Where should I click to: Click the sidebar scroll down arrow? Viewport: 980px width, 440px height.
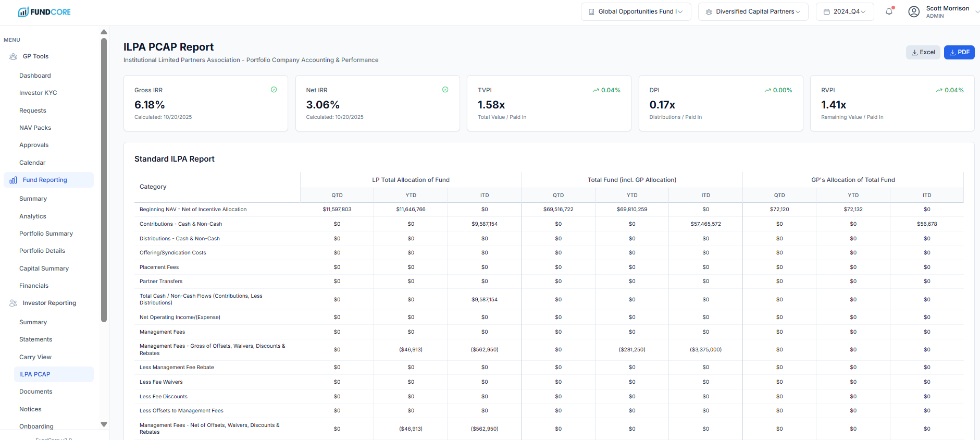[x=104, y=424]
